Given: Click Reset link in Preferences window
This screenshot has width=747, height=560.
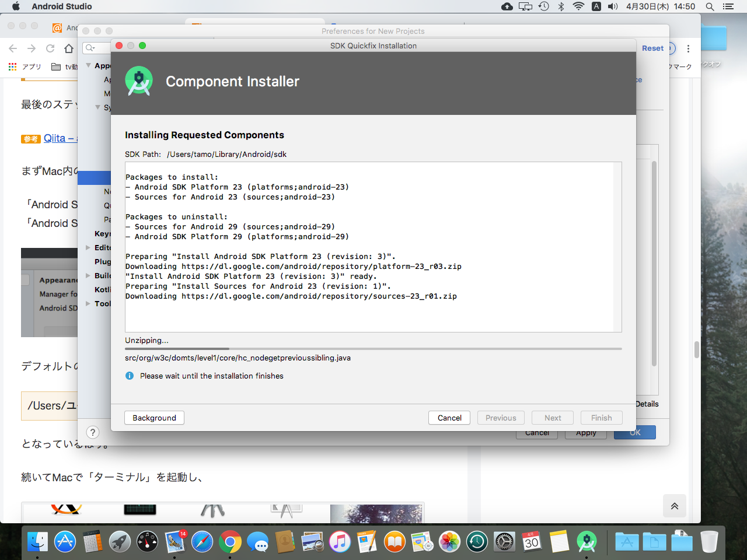Looking at the screenshot, I should [652, 48].
